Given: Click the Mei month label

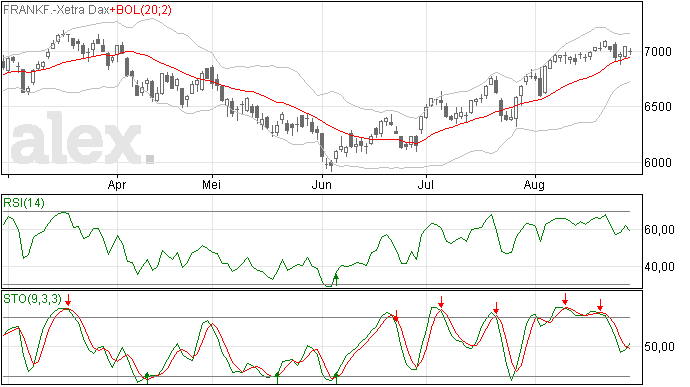Looking at the screenshot, I should pos(212,185).
